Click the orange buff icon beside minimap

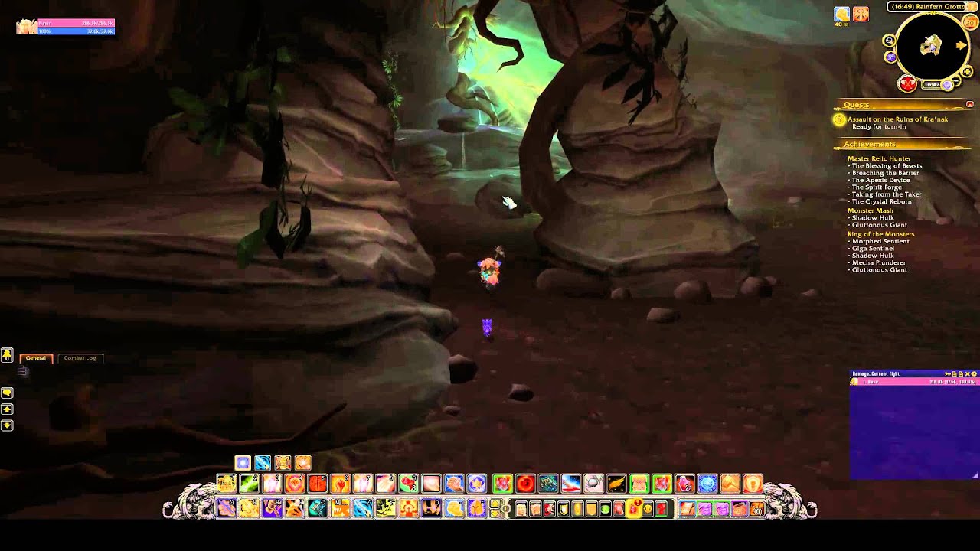(861, 14)
